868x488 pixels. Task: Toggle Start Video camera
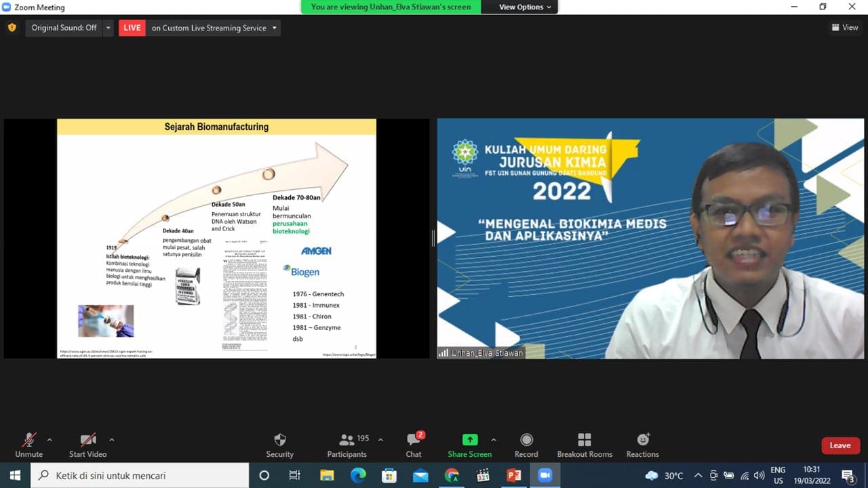pyautogui.click(x=87, y=440)
